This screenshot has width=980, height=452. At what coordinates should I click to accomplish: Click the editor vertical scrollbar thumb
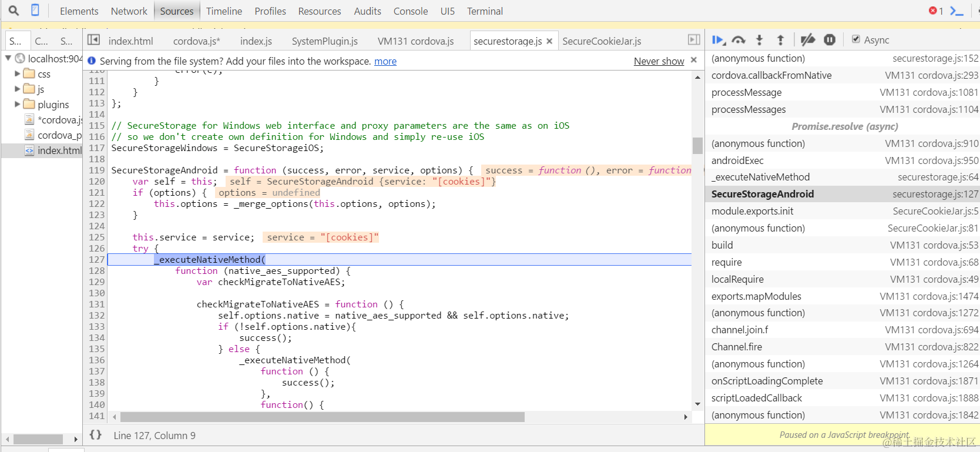[697, 145]
